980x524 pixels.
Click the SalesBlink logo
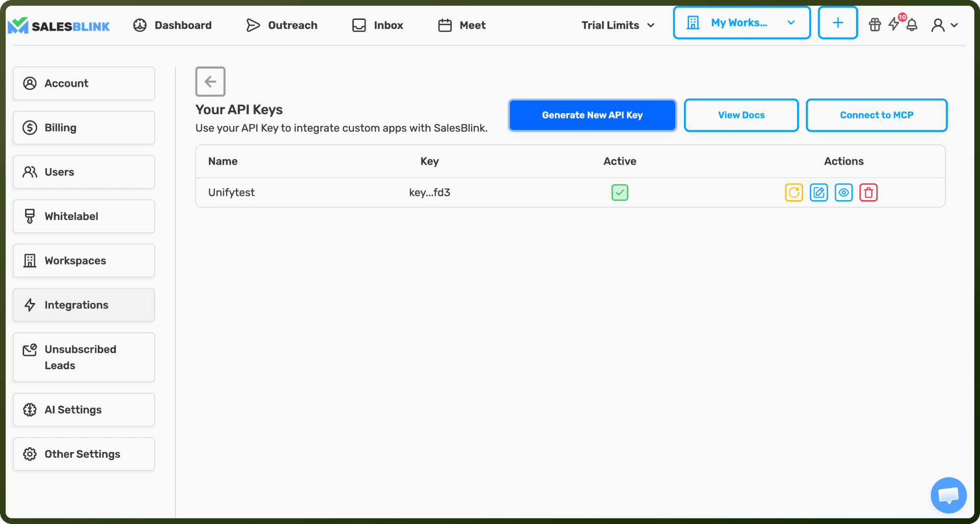click(x=59, y=26)
